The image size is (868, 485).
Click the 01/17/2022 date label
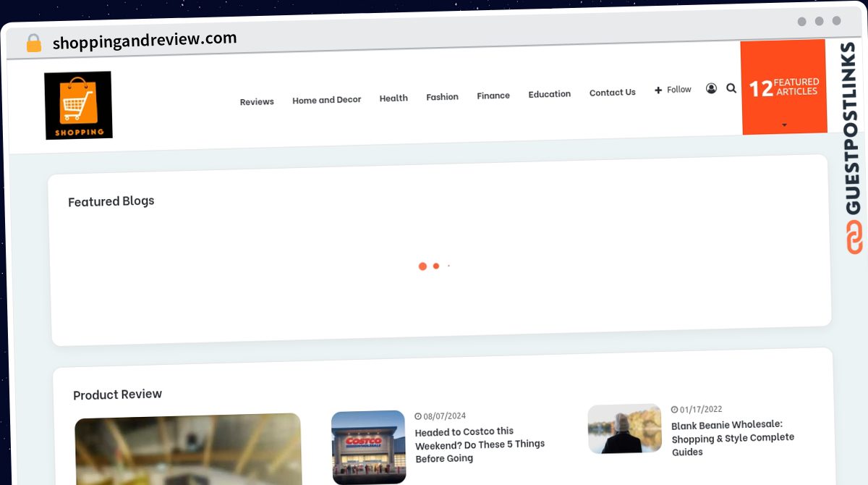(x=697, y=409)
